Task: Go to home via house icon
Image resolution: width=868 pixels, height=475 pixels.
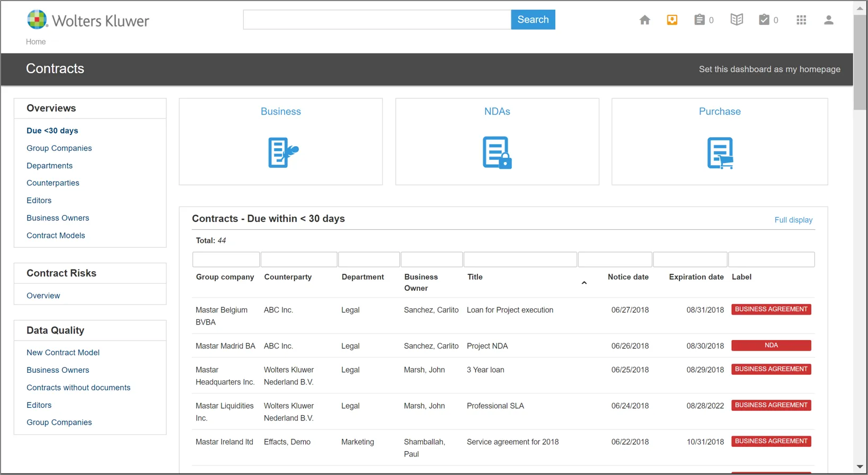Action: (x=644, y=20)
